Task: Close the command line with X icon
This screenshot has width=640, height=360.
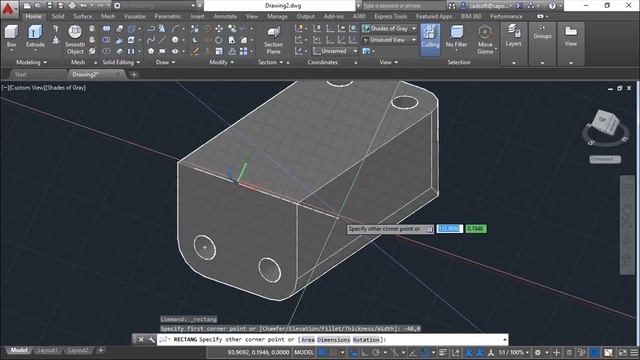Action: click(141, 340)
